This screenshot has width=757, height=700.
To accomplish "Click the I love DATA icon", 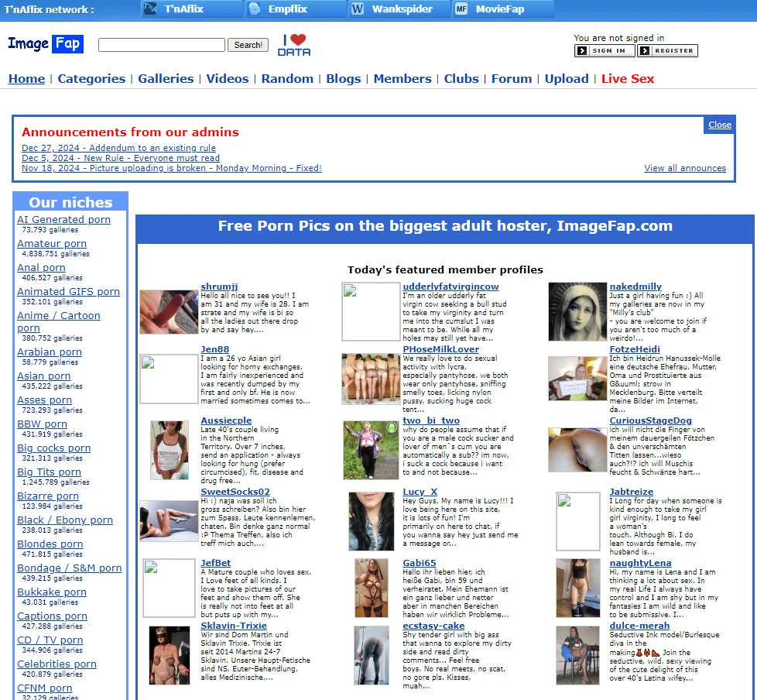I will coord(293,45).
